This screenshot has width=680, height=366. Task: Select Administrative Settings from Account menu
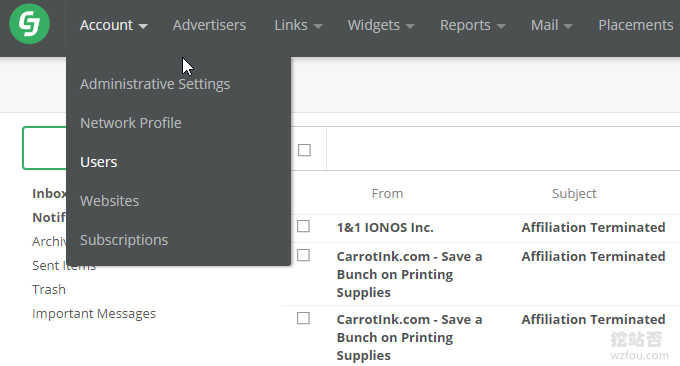pyautogui.click(x=155, y=84)
